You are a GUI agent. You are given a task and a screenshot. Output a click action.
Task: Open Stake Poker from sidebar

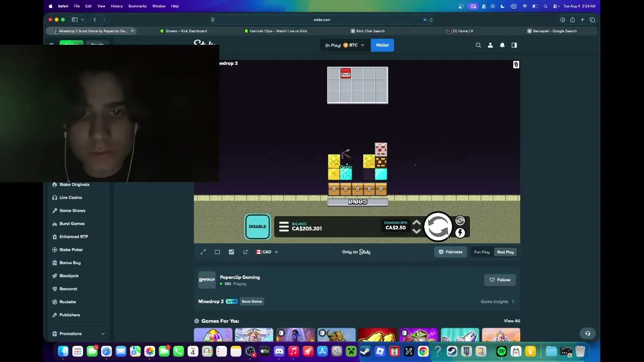71,250
